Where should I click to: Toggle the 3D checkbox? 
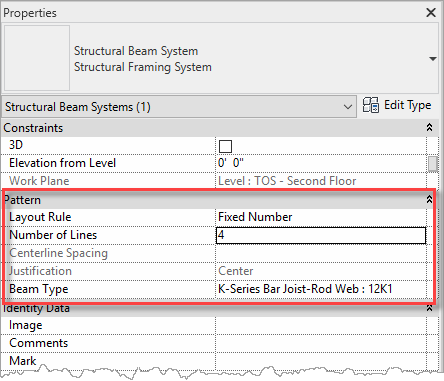[x=225, y=146]
